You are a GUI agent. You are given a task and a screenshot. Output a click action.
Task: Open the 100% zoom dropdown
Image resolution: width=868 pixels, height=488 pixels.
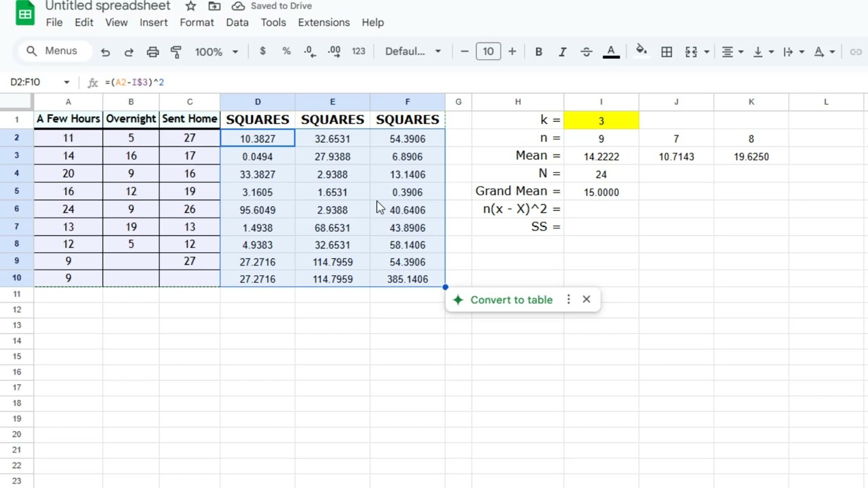[x=216, y=52]
